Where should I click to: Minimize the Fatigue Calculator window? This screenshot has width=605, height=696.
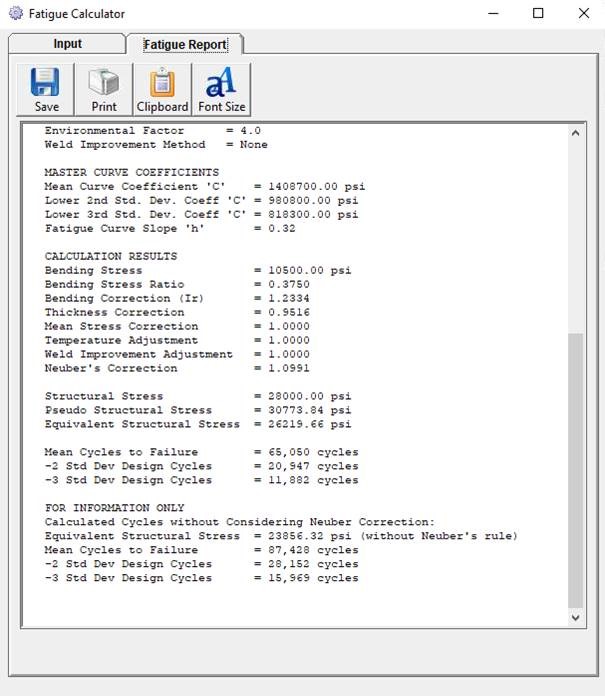point(493,13)
